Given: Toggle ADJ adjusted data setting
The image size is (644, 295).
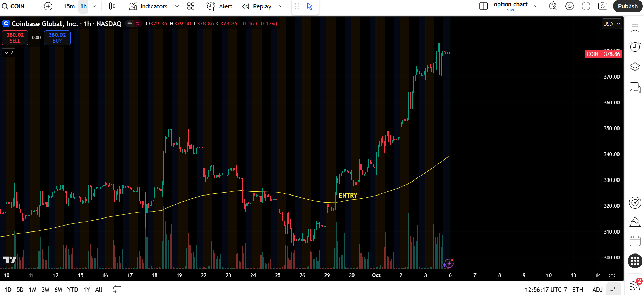Looking at the screenshot, I should pyautogui.click(x=597, y=289).
